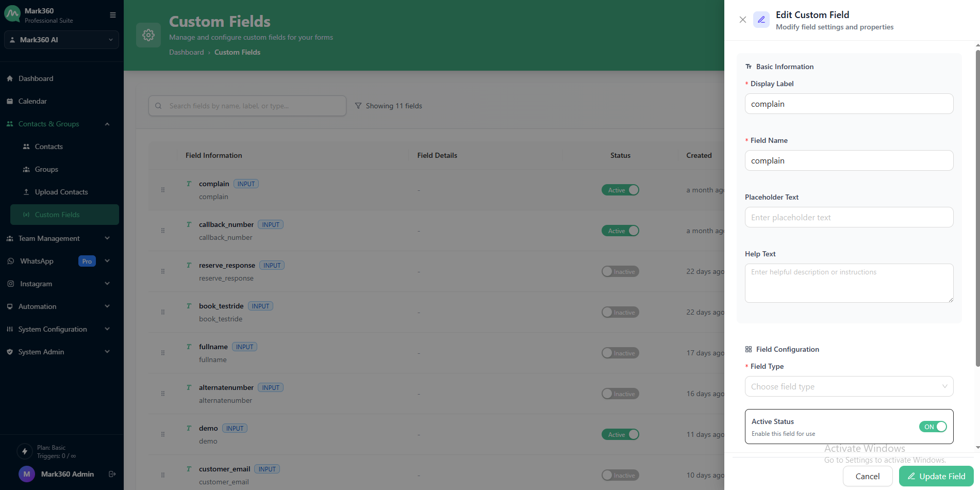This screenshot has height=490, width=980.
Task: Click the lightning bolt plan icon
Action: 25,451
